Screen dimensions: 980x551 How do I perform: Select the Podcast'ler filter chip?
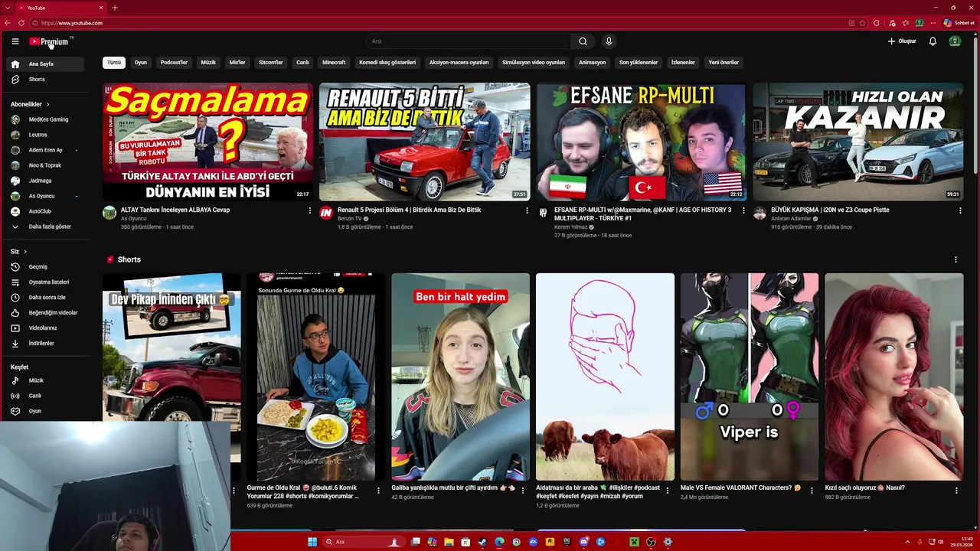tap(174, 63)
